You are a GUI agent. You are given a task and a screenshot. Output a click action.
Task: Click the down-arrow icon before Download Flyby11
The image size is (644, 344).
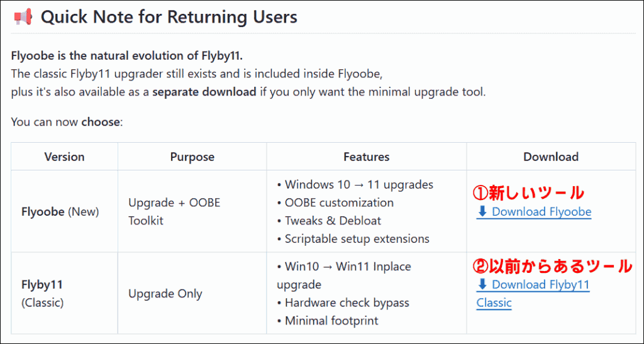[x=482, y=284]
